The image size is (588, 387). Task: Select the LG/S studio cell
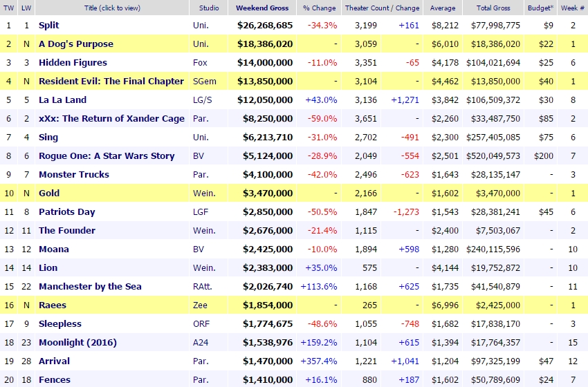click(x=202, y=100)
